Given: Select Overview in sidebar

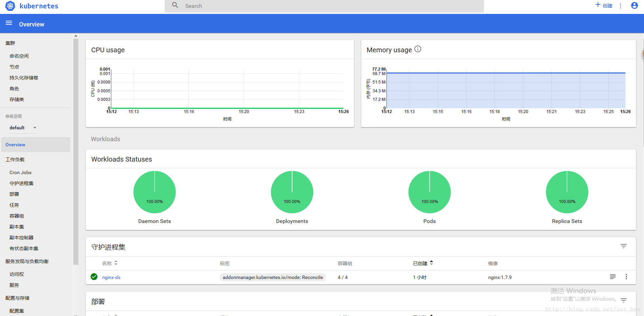Looking at the screenshot, I should point(36,145).
